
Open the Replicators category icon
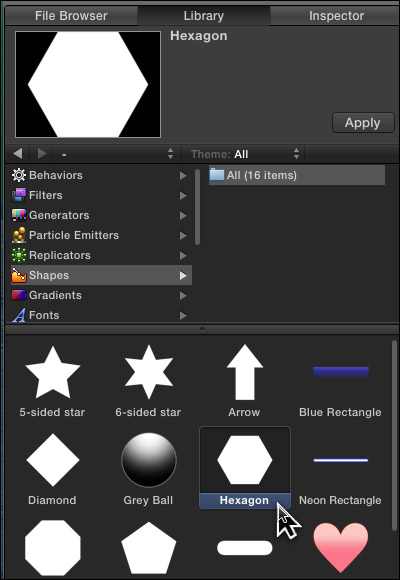click(19, 255)
